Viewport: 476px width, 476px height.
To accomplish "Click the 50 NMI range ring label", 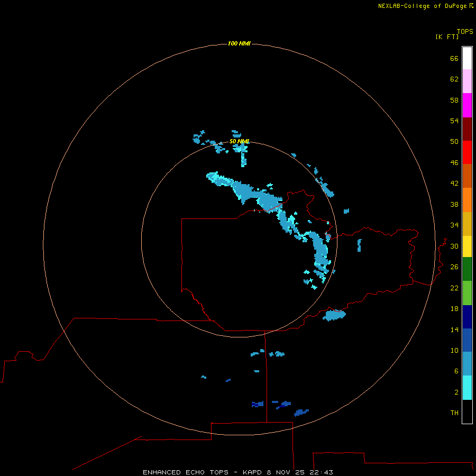I will click(239, 141).
